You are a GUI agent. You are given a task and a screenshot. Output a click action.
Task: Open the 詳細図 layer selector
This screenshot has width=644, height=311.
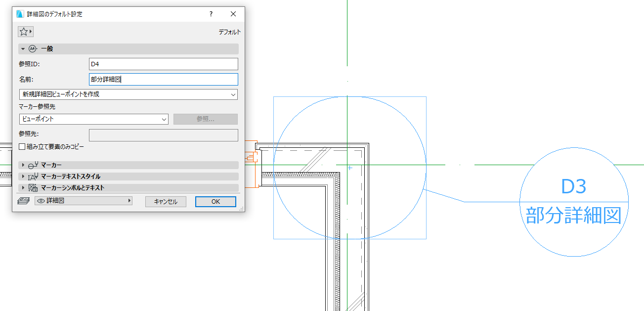(84, 201)
